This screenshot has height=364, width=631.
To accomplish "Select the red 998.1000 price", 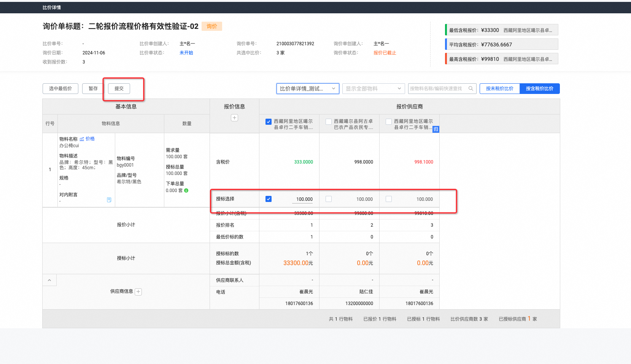I will pos(424,162).
